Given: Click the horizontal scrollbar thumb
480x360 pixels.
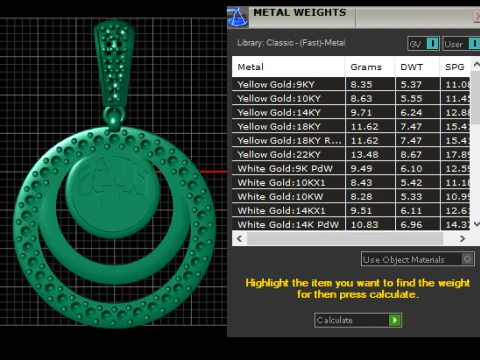Looking at the screenshot, I should coord(345,238).
